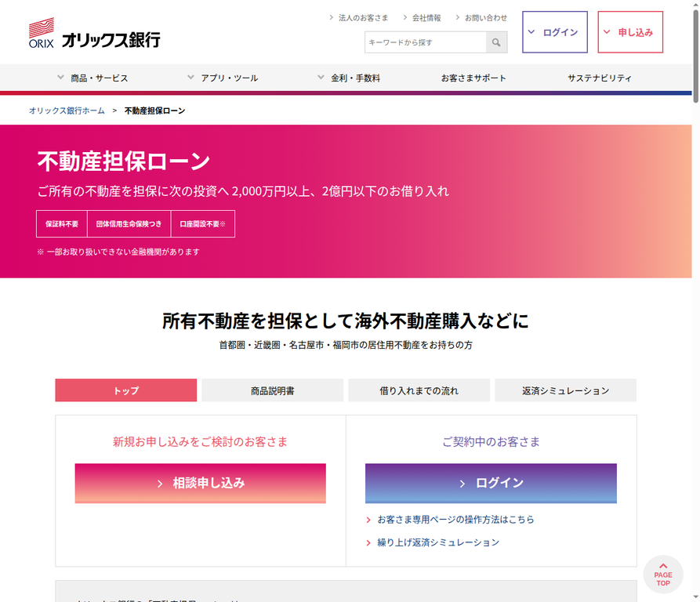Expand the アプリ・ツール menu

(223, 78)
